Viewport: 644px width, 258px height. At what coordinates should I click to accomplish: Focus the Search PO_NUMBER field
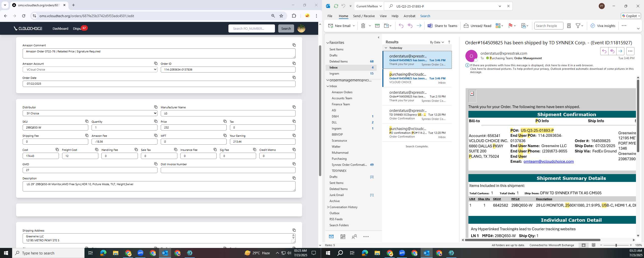pyautogui.click(x=252, y=28)
